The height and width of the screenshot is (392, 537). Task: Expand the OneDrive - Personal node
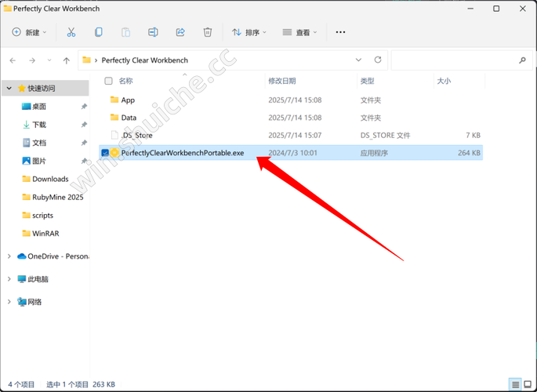[9, 256]
